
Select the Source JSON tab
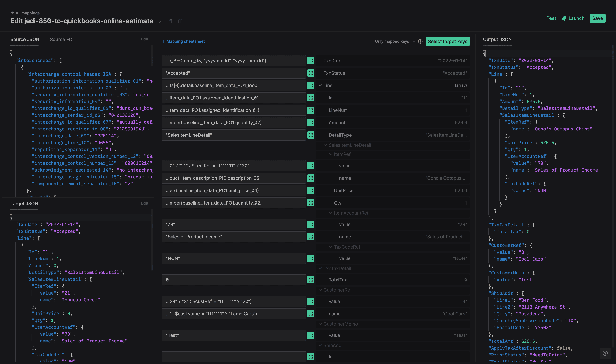coord(25,39)
